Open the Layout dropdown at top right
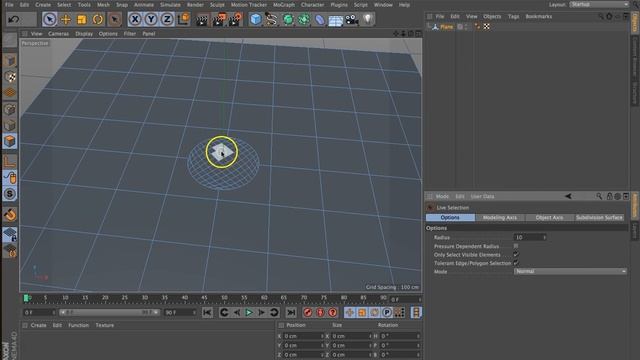The width and height of the screenshot is (640, 360). coord(599,4)
